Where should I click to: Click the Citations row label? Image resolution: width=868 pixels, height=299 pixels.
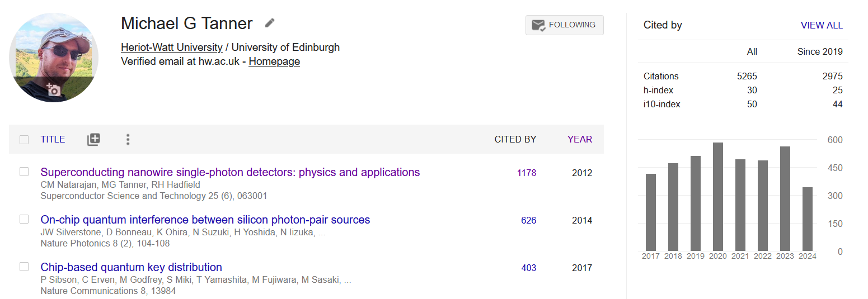pos(661,76)
